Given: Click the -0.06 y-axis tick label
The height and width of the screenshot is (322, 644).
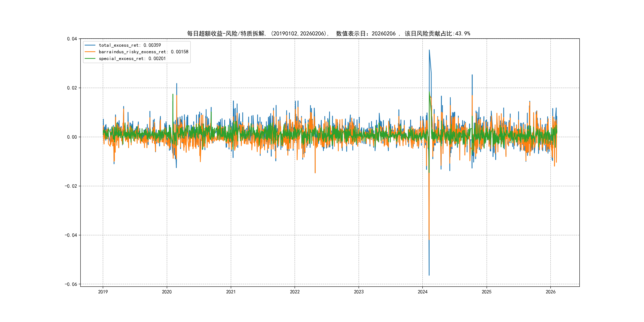Looking at the screenshot, I should click(71, 284).
